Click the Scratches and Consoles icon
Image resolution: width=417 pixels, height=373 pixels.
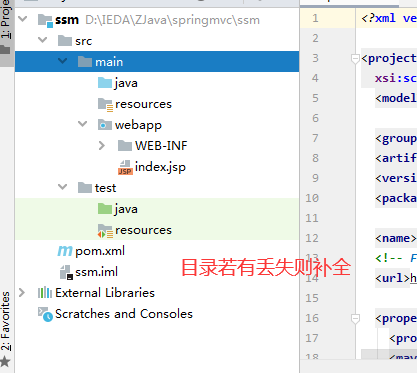coord(45,314)
